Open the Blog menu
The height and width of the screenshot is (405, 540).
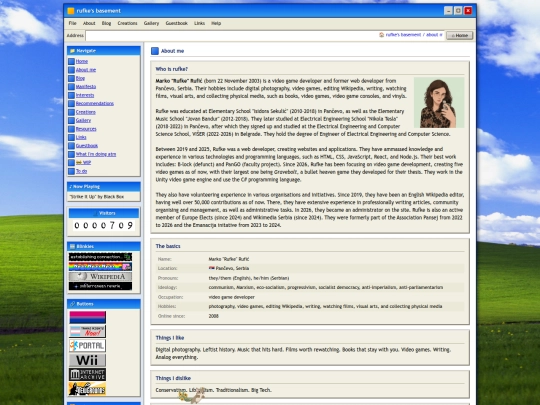pos(106,23)
